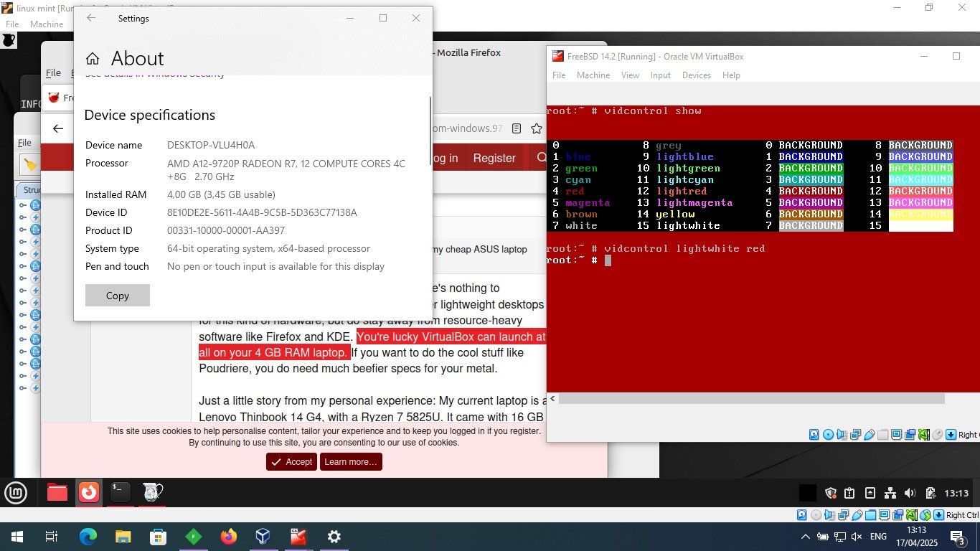Click the USB indicator in FreeBSD status bar
This screenshot has height=551, width=980.
(x=870, y=435)
